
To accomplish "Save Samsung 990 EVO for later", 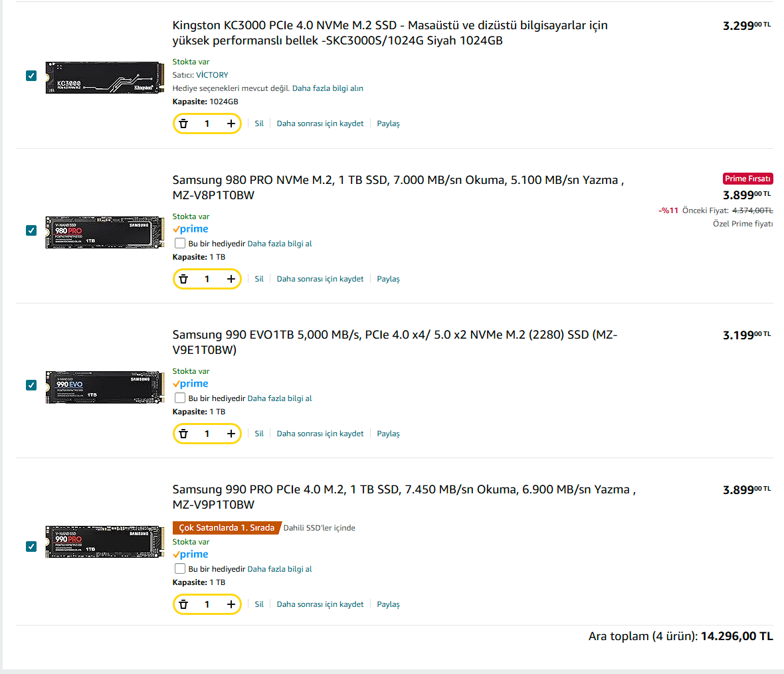I will [320, 434].
